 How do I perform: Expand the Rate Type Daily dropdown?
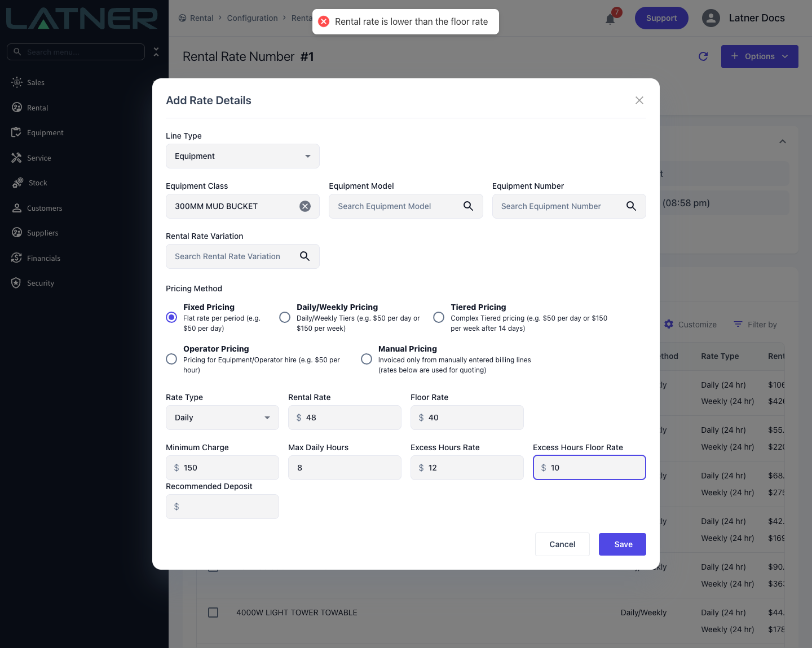222,418
